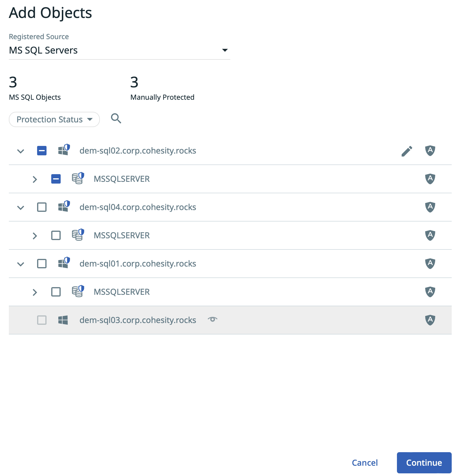This screenshot has width=457, height=476.
Task: Check MSSQLSERVER checkbox under dem-sql01
Action: pyautogui.click(x=56, y=292)
